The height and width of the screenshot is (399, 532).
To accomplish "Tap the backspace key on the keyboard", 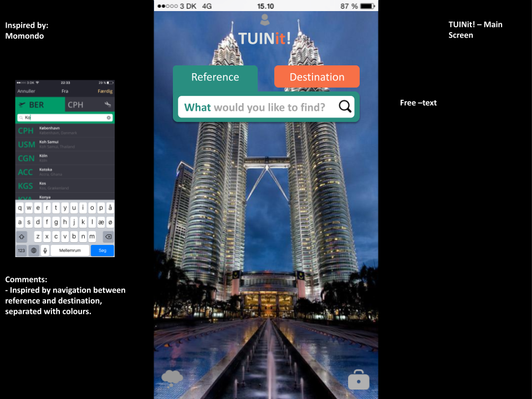I will click(x=108, y=237).
